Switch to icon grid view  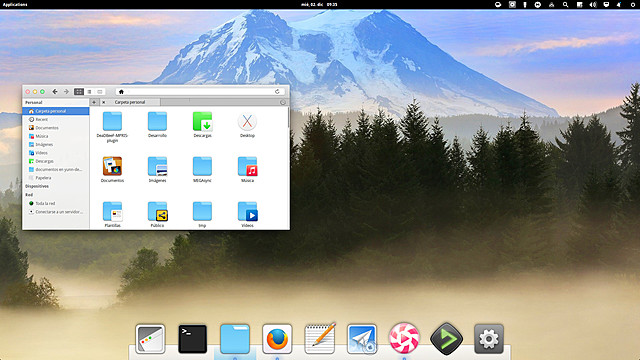coord(79,92)
